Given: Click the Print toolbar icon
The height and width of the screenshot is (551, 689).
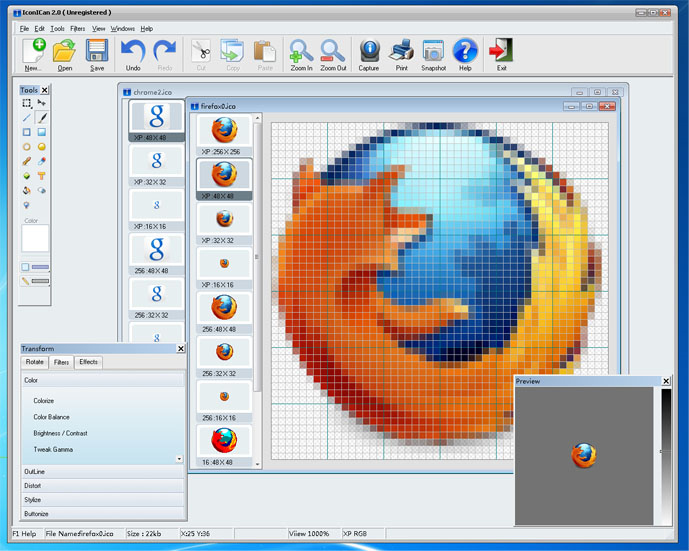Looking at the screenshot, I should [401, 53].
